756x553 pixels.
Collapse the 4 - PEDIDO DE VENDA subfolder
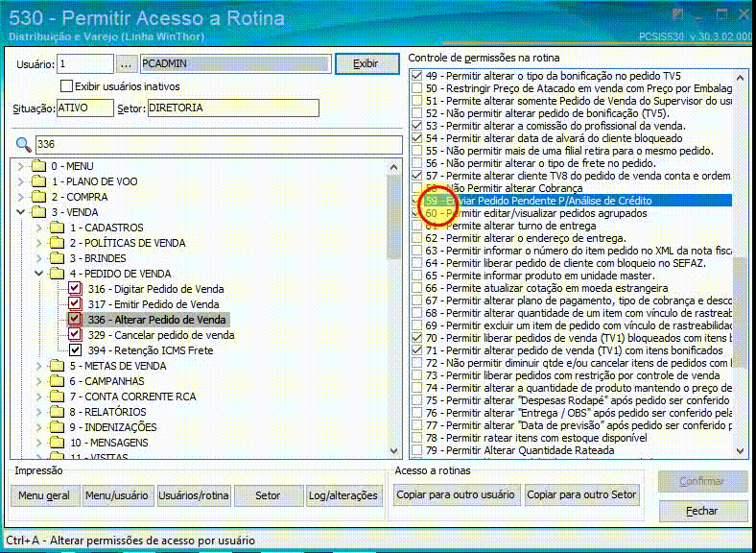(39, 274)
